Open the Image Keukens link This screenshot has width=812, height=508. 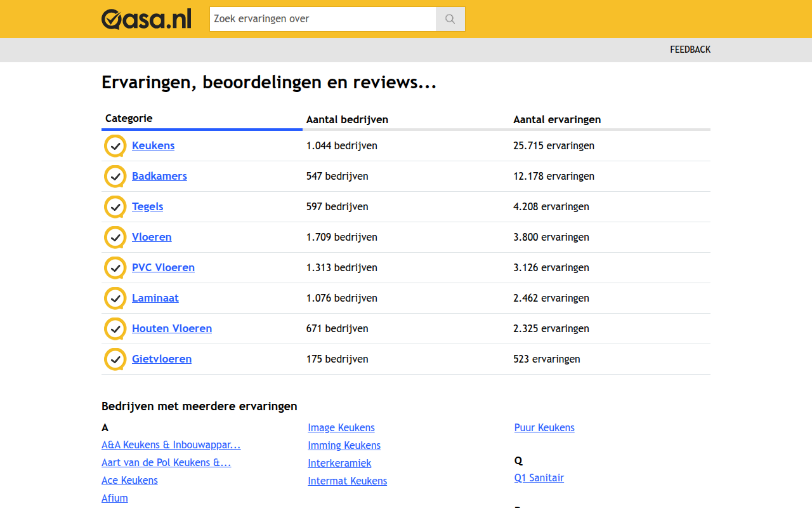point(341,427)
